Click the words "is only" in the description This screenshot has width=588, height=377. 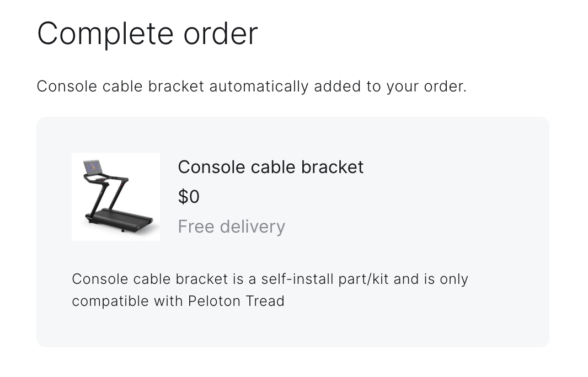pyautogui.click(x=446, y=279)
